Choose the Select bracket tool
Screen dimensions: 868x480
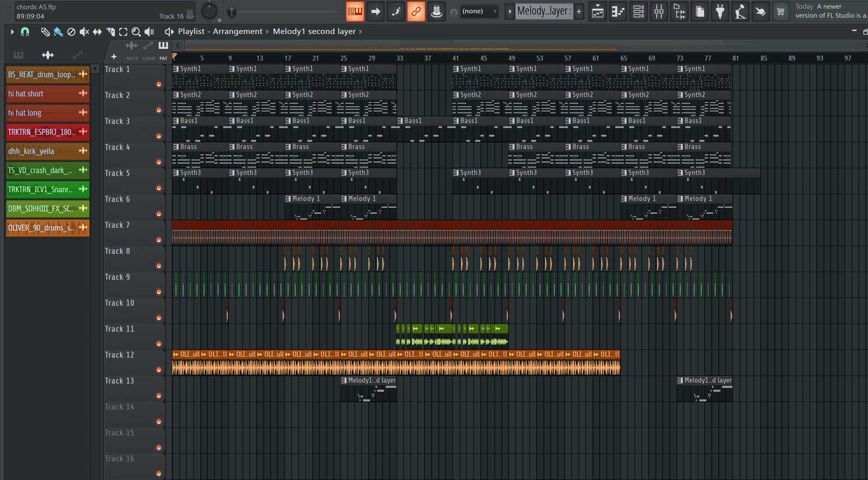(123, 31)
